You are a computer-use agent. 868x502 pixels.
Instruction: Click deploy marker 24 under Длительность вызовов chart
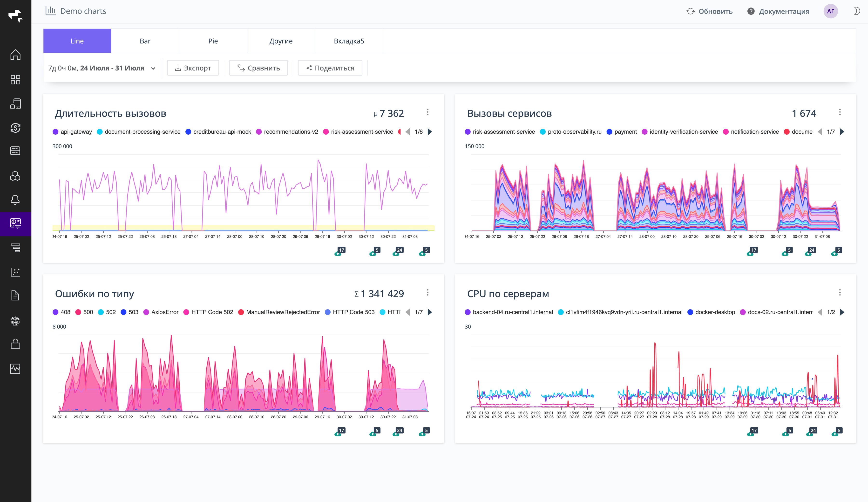(398, 252)
